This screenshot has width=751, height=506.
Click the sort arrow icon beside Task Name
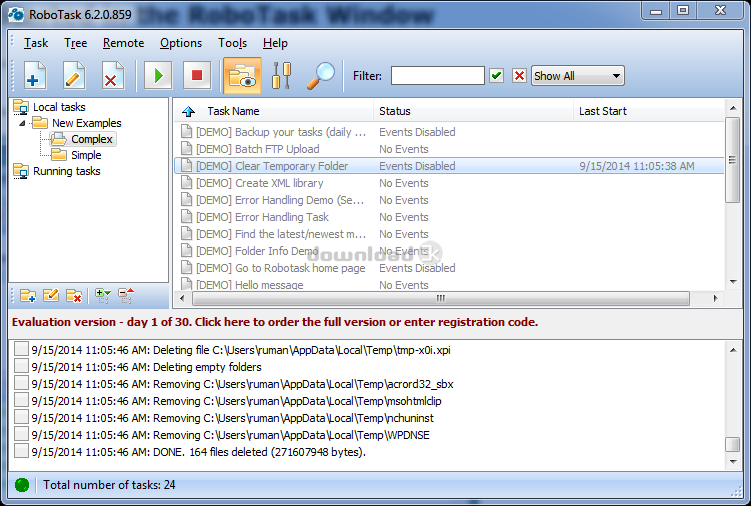point(188,111)
